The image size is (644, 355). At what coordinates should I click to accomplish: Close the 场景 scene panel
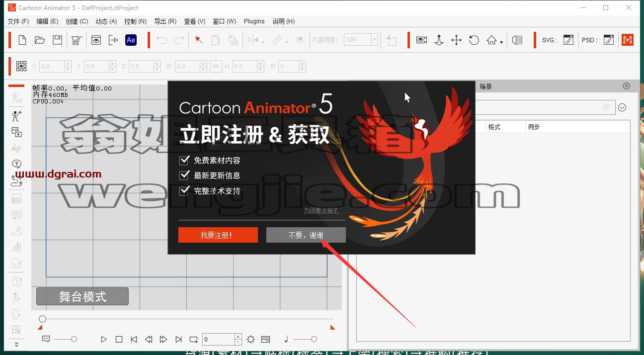coord(627,86)
